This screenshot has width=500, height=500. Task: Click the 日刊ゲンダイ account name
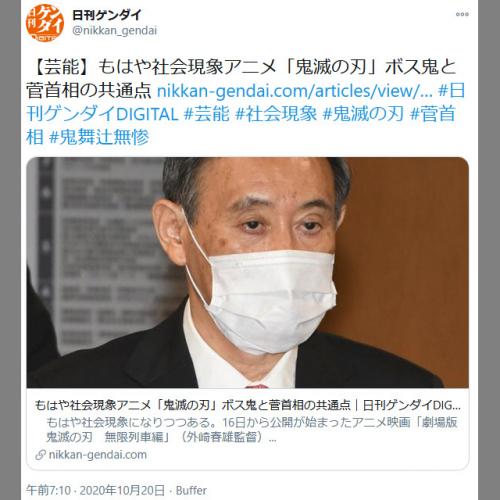coord(107,15)
